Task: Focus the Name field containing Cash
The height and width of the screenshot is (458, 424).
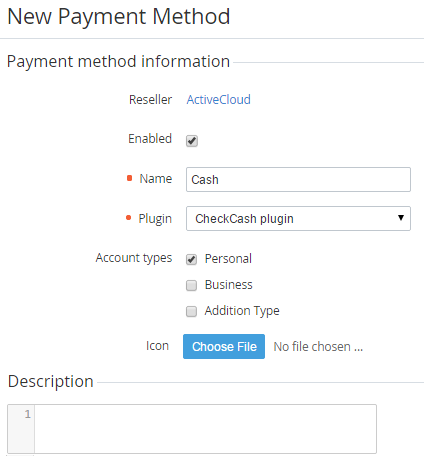Action: (298, 179)
